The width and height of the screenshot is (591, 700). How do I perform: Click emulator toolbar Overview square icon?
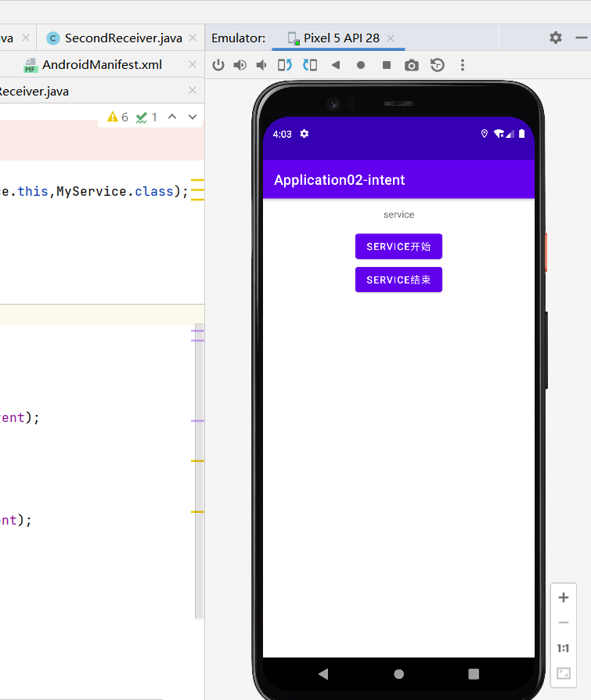click(x=387, y=65)
